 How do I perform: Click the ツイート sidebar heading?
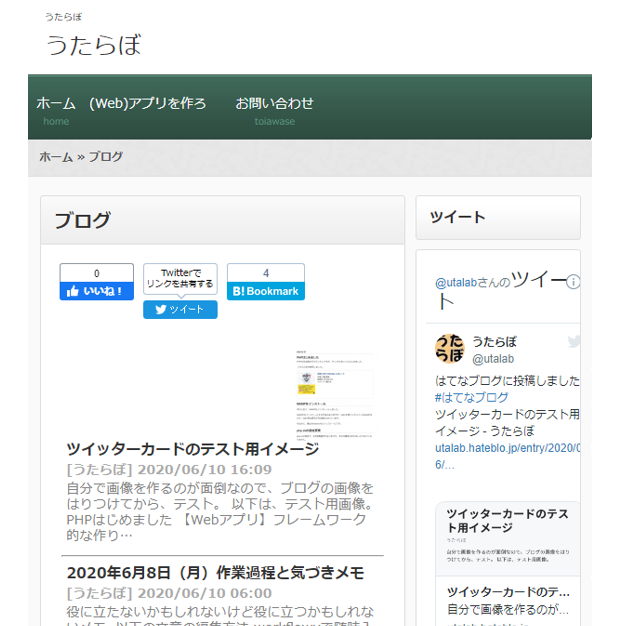(x=458, y=217)
